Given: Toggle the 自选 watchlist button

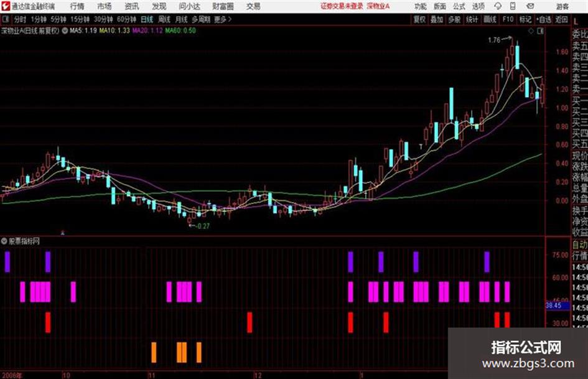Looking at the screenshot, I should point(544,19).
